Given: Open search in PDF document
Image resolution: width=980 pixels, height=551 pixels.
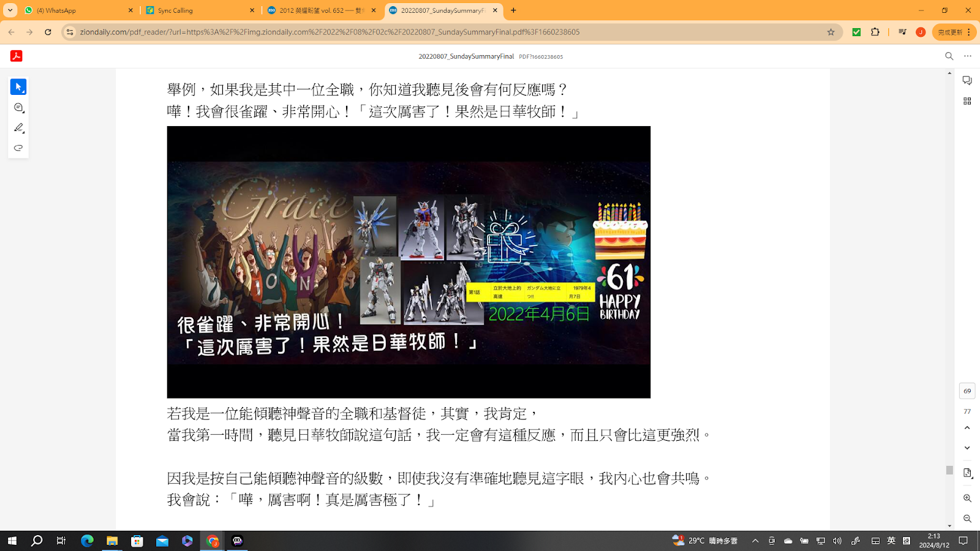Looking at the screenshot, I should tap(949, 56).
